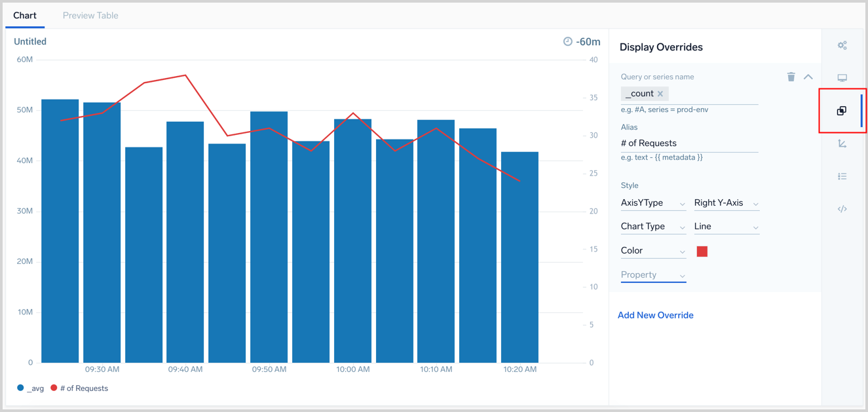Click the red color swatch
This screenshot has width=868, height=412.
[702, 252]
